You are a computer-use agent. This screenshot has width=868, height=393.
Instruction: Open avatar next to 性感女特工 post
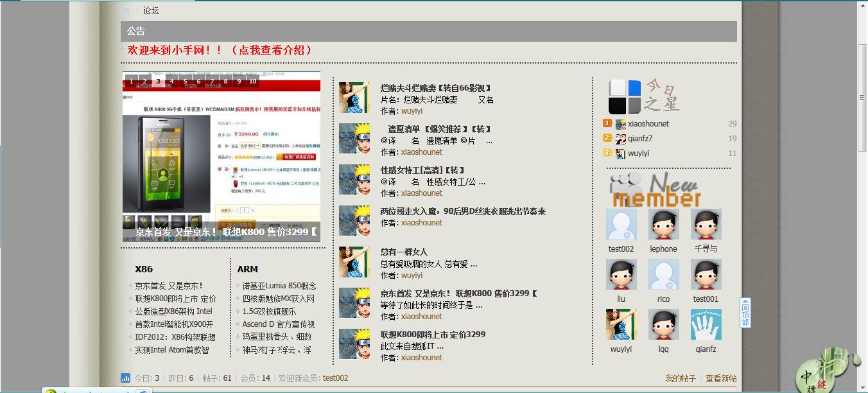click(x=354, y=180)
